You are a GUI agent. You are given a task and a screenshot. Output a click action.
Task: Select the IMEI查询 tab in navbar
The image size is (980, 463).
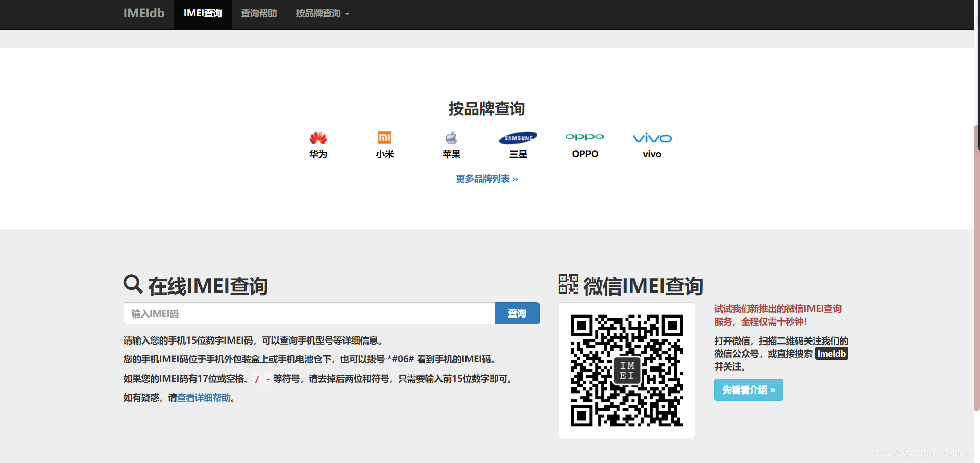point(203,14)
